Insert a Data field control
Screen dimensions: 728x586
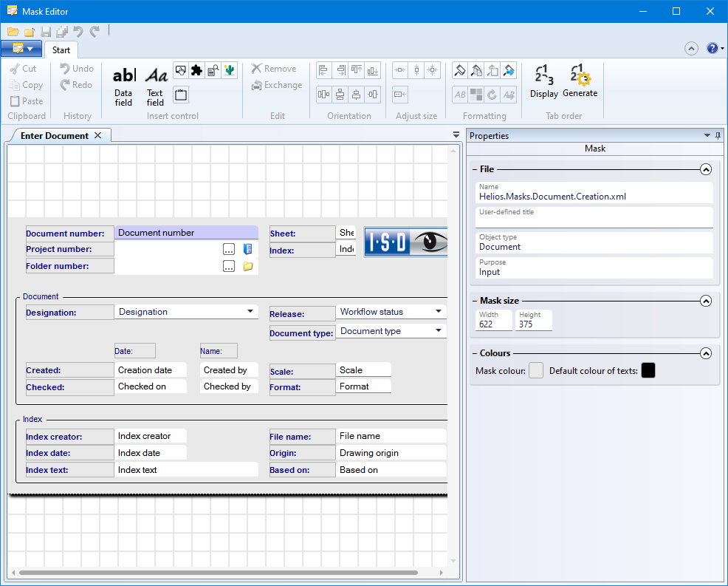123,84
